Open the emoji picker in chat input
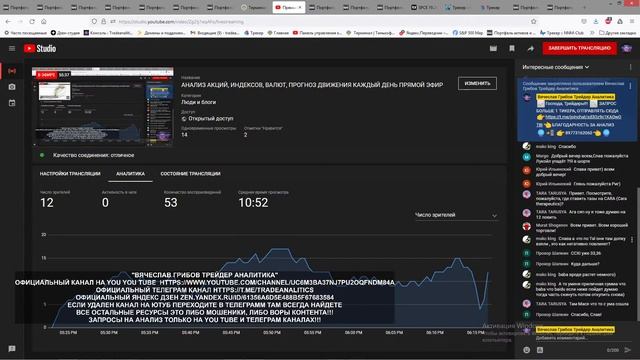640x360 pixels. pos(527,350)
